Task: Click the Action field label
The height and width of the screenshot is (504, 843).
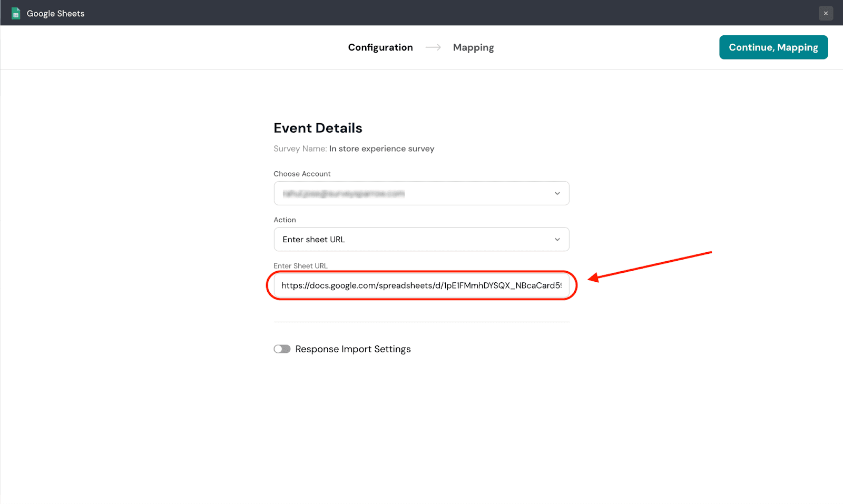Action: pyautogui.click(x=285, y=220)
